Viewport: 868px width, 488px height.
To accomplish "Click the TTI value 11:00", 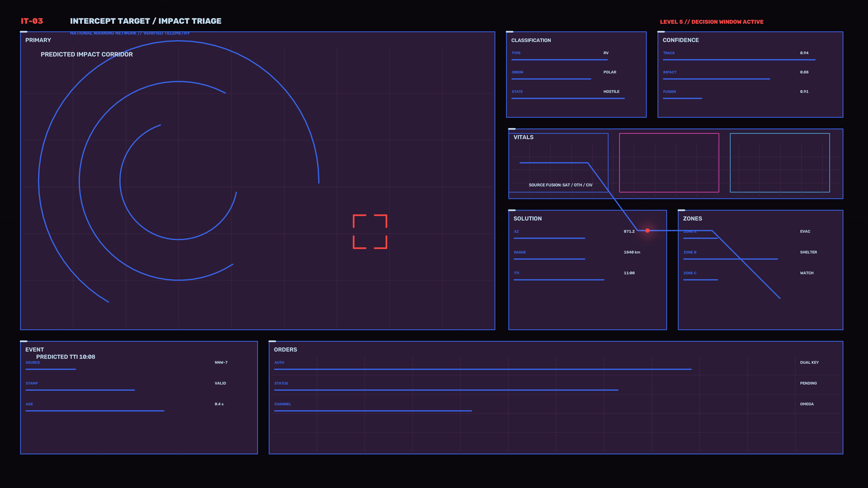I will pyautogui.click(x=629, y=273).
